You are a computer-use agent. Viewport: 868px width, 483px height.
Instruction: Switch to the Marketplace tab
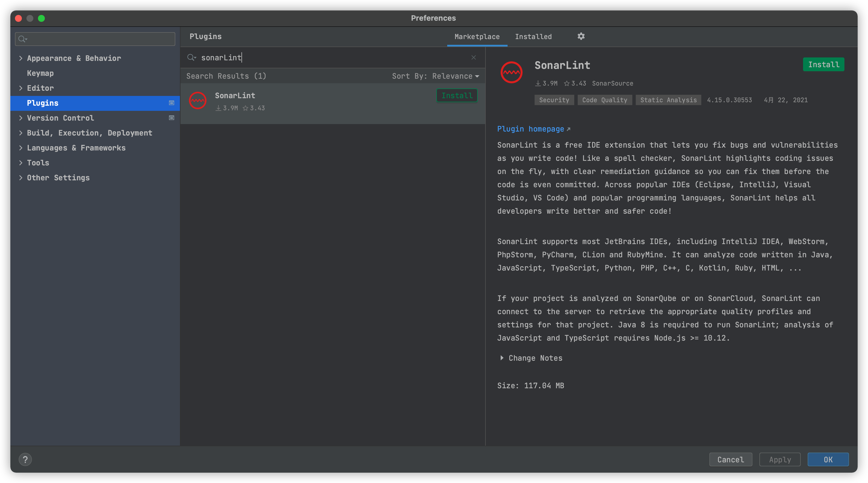[477, 37]
